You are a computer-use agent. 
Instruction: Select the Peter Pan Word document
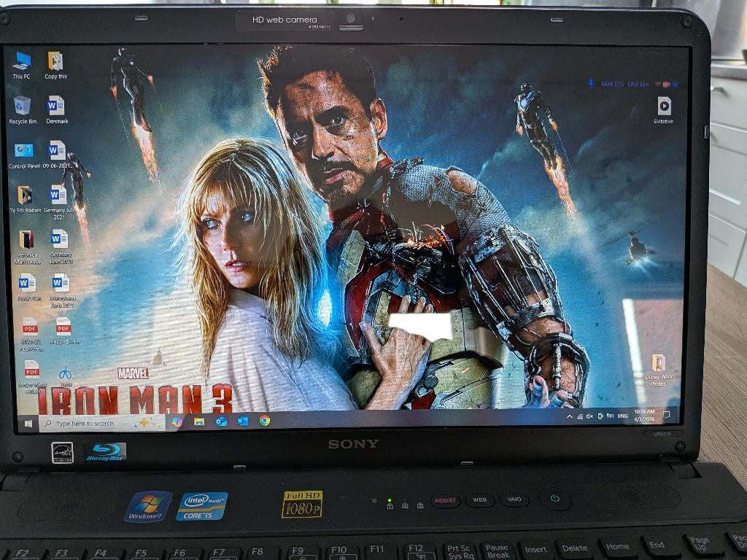pyautogui.click(x=28, y=287)
